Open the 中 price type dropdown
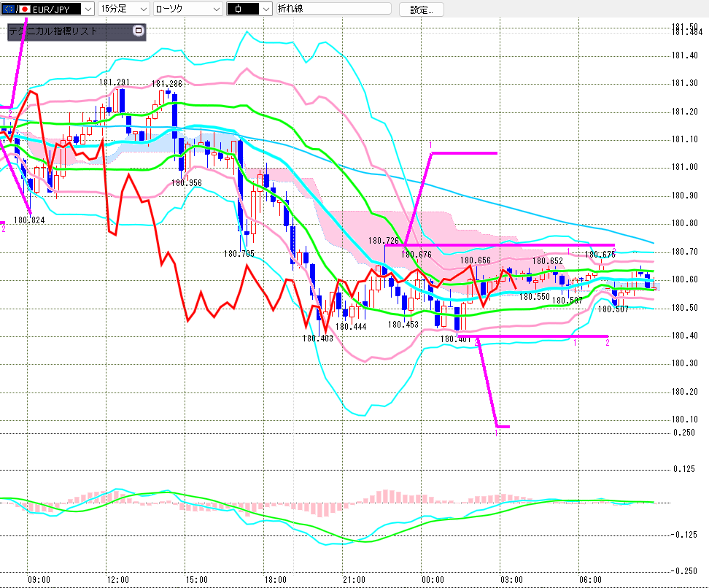 coord(265,9)
